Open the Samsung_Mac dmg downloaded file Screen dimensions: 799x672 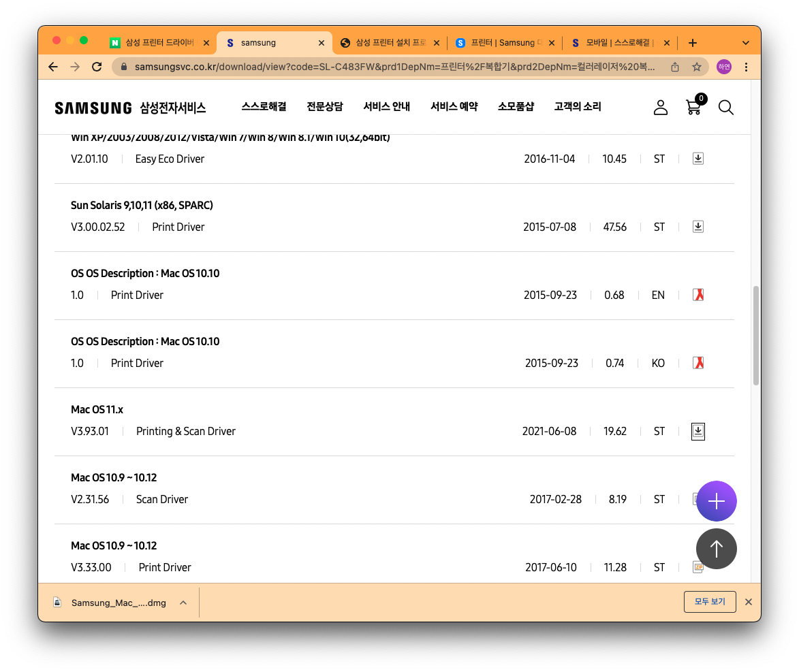[119, 603]
